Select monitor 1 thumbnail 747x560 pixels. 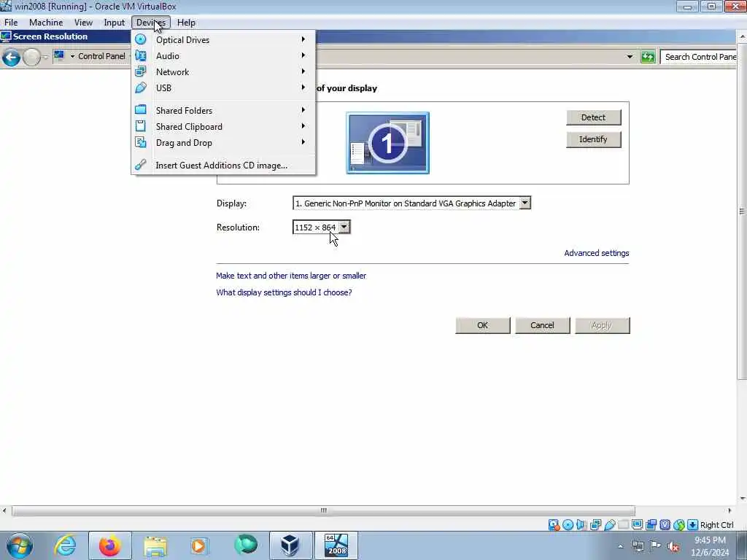tap(388, 143)
